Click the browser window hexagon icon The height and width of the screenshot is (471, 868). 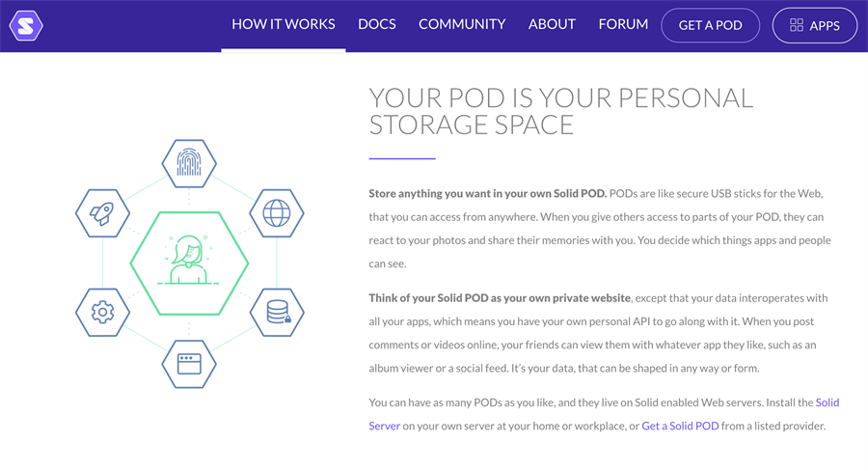[189, 364]
